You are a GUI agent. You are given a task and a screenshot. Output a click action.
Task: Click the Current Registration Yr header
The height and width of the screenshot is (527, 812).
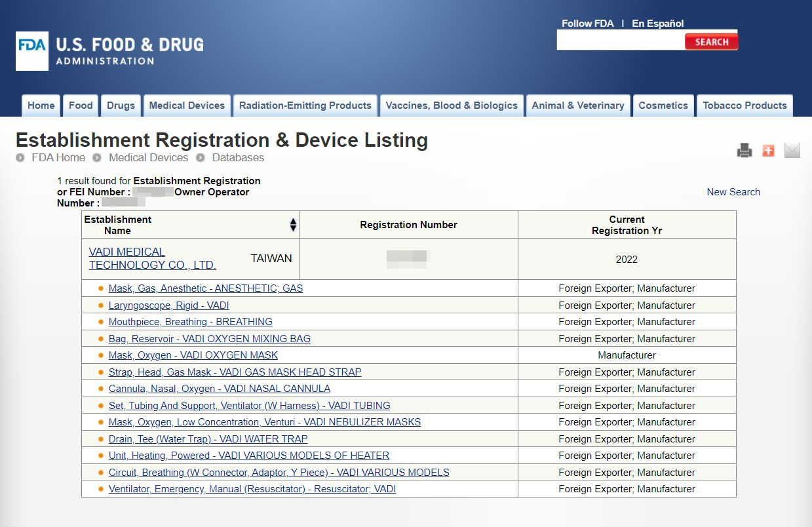pos(627,225)
